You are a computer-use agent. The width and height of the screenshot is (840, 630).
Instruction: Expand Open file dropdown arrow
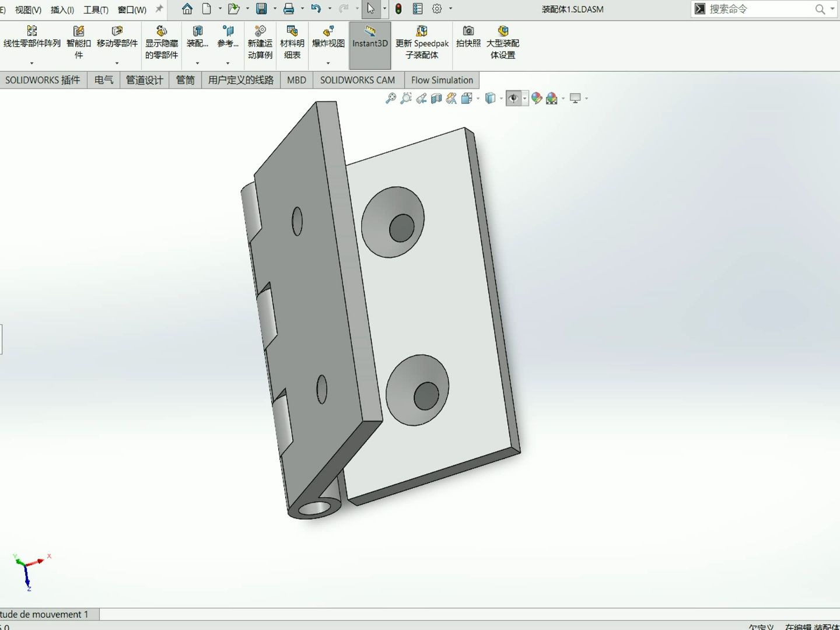[247, 9]
